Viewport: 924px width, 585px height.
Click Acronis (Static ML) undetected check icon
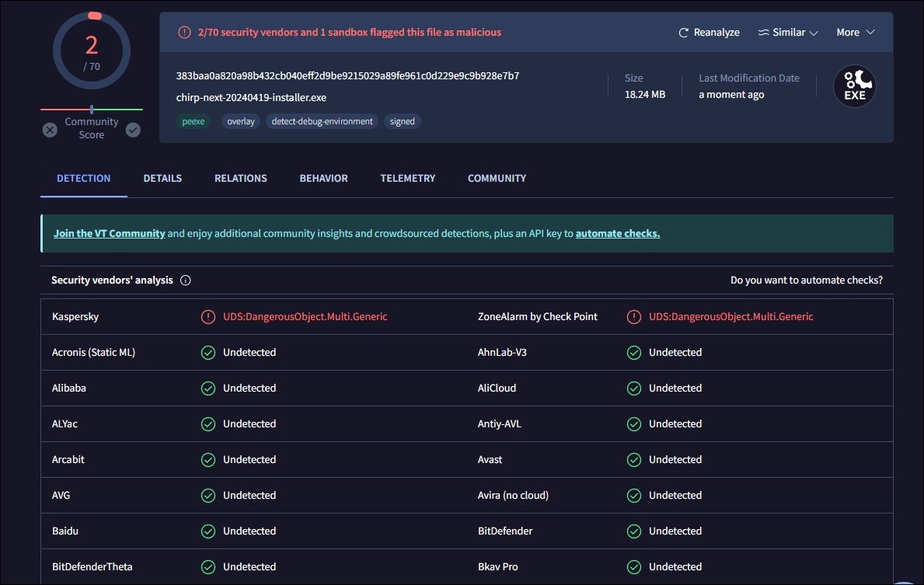pos(208,353)
